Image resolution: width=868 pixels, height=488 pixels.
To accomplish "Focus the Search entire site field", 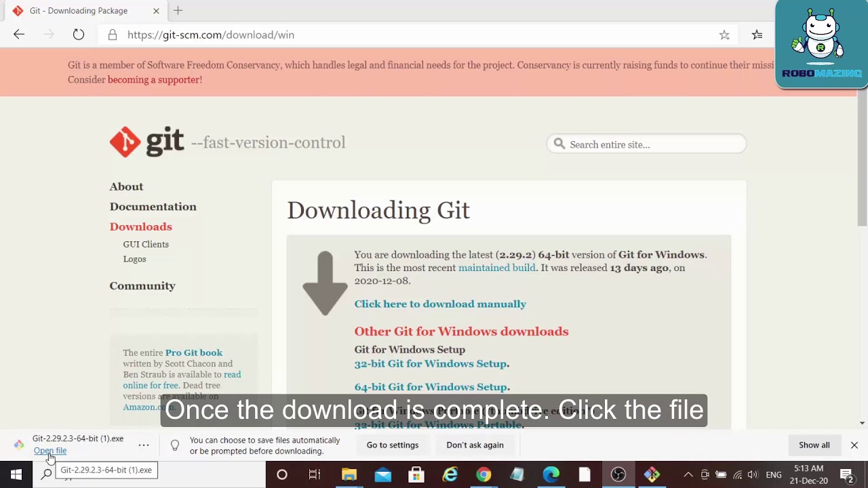I will [x=646, y=144].
